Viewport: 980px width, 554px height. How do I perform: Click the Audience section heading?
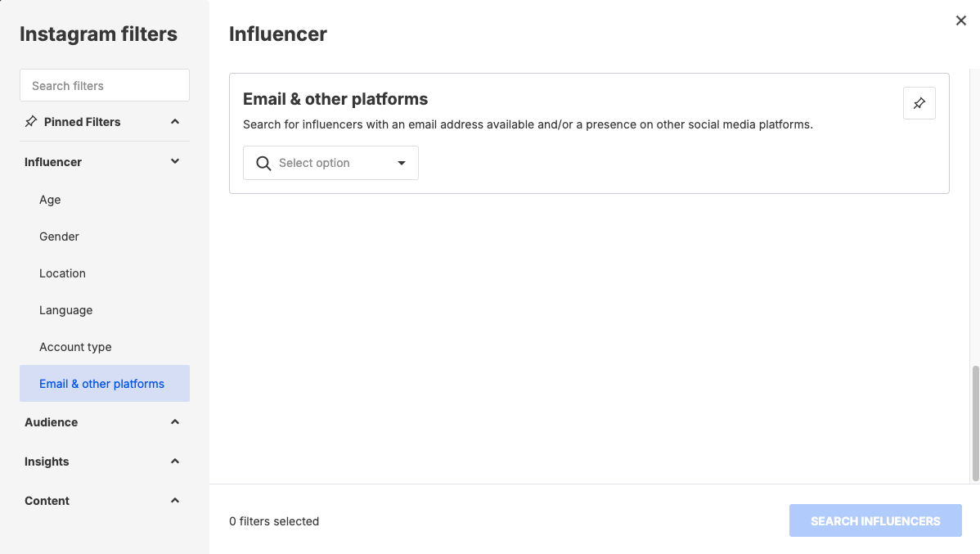[52, 422]
